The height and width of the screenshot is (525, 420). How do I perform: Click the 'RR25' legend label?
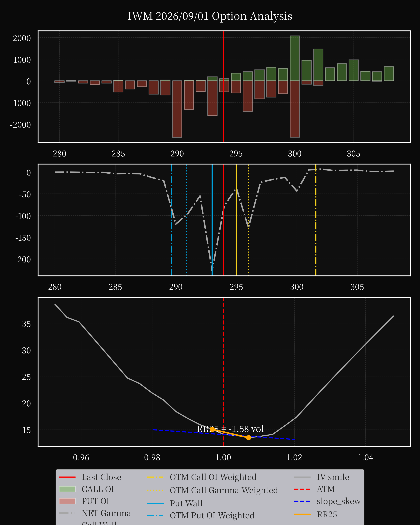[327, 514]
